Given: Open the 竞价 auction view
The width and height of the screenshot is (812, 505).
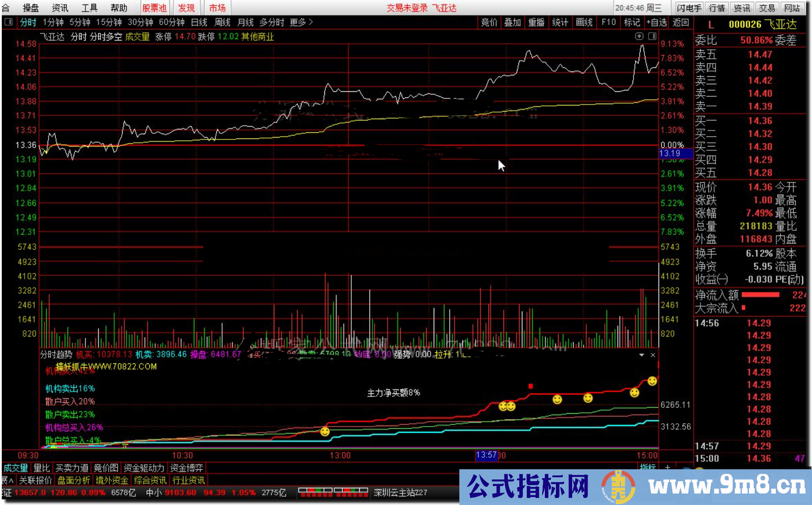Looking at the screenshot, I should click(489, 22).
